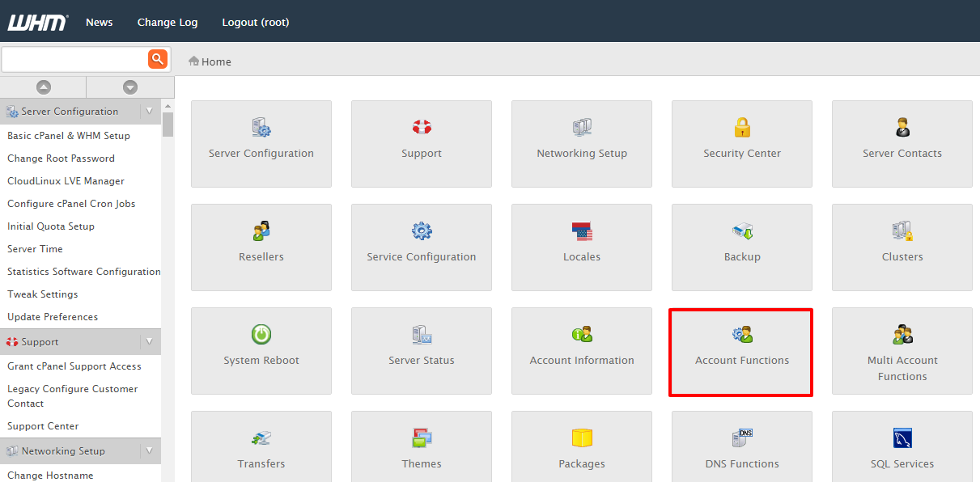Open the Server Contacts tile icon

902,127
